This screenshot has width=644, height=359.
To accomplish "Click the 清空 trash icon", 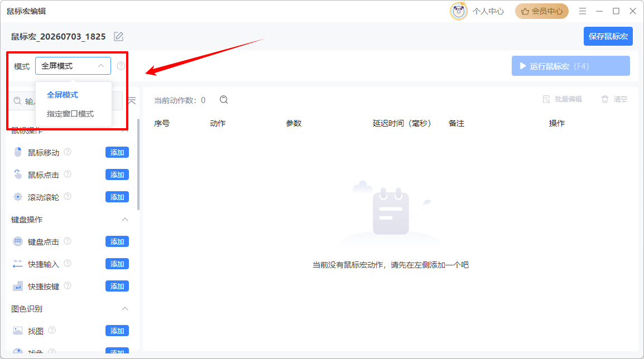I will [604, 99].
